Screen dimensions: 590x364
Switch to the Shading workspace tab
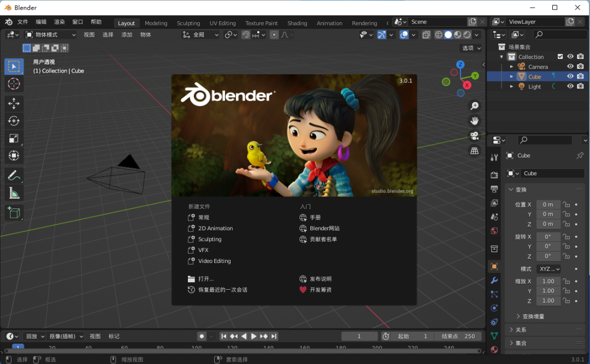[297, 23]
